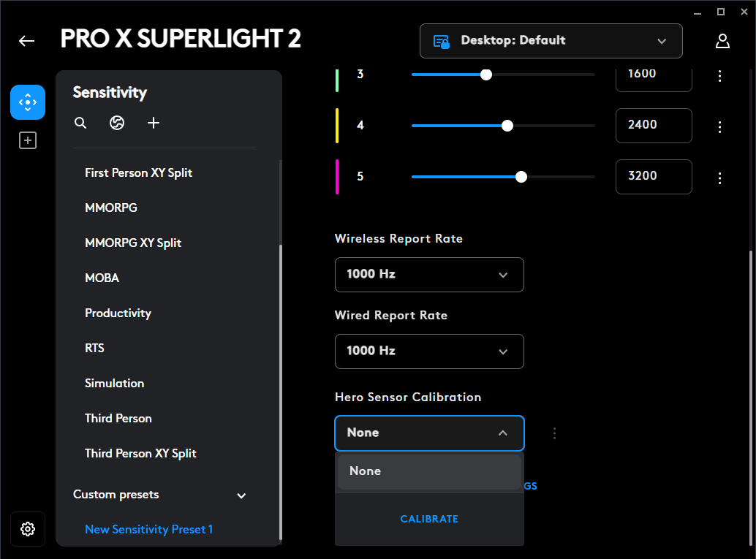Select DPI level 5 magenta color bar
The image size is (756, 559).
pyautogui.click(x=337, y=177)
